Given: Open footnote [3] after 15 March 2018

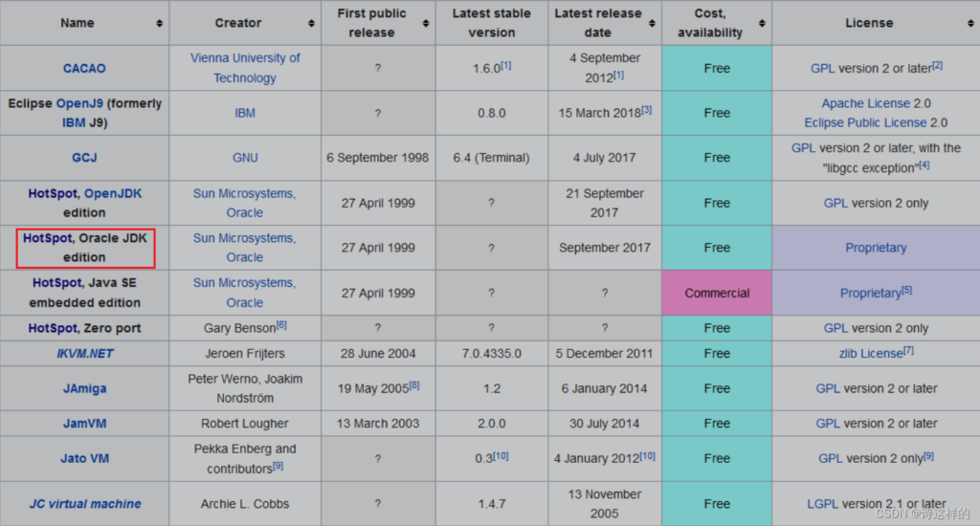Looking at the screenshot, I should pyautogui.click(x=647, y=109).
